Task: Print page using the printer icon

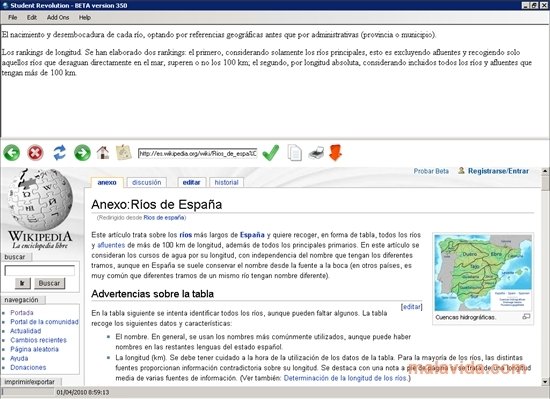Action: [x=316, y=153]
